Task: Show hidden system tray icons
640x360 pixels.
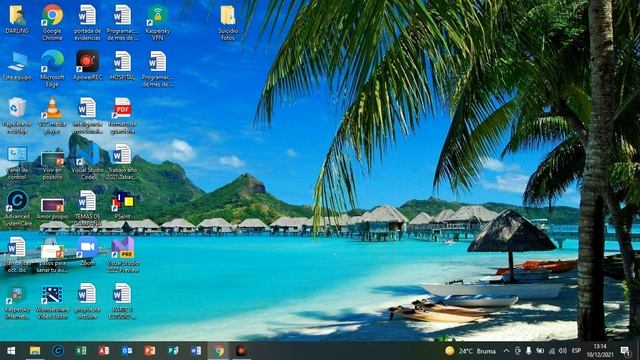Action: [506, 351]
